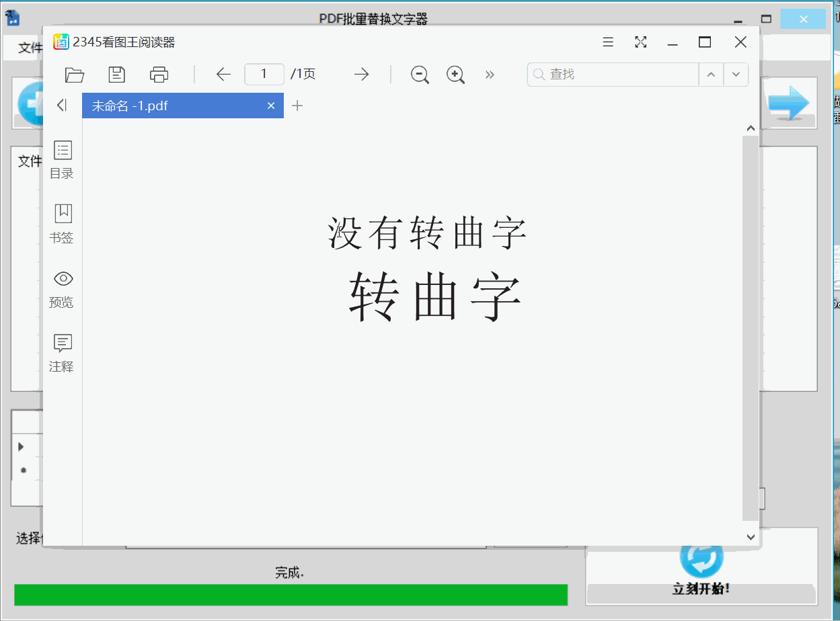
Task: Add a new tab with plus button
Action: point(297,106)
